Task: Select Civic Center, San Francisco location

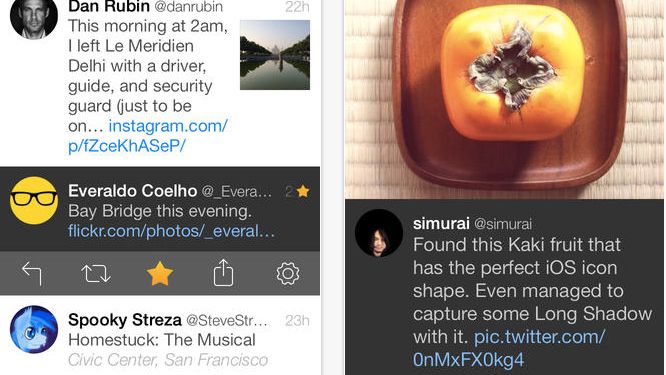Action: point(168,360)
